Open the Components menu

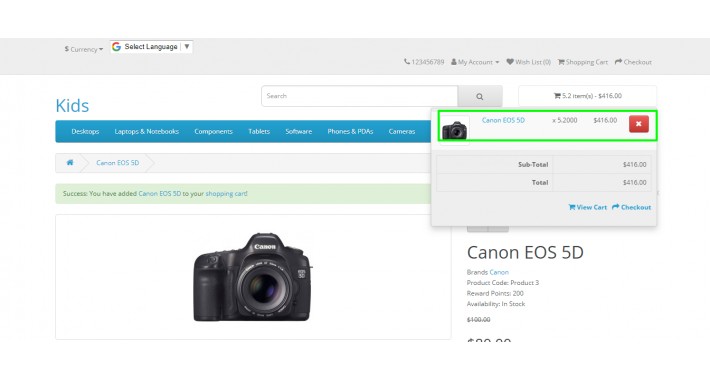[x=213, y=131]
